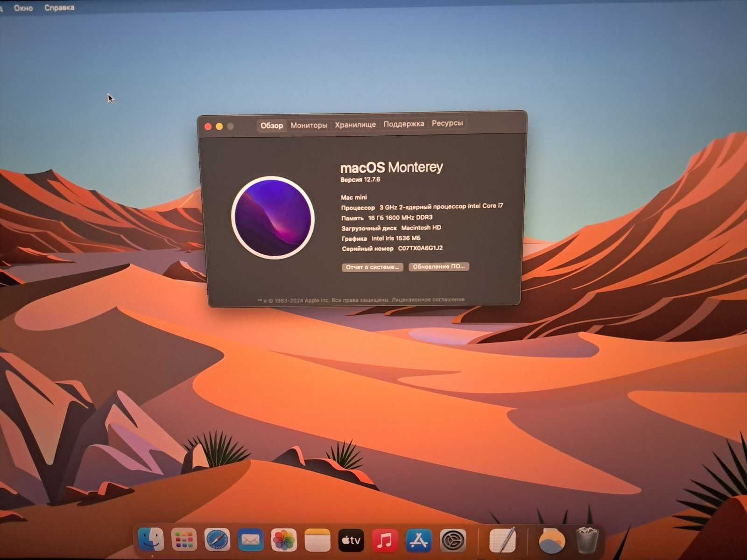
Task: Open System Preferences gear in dock
Action: pos(453,540)
